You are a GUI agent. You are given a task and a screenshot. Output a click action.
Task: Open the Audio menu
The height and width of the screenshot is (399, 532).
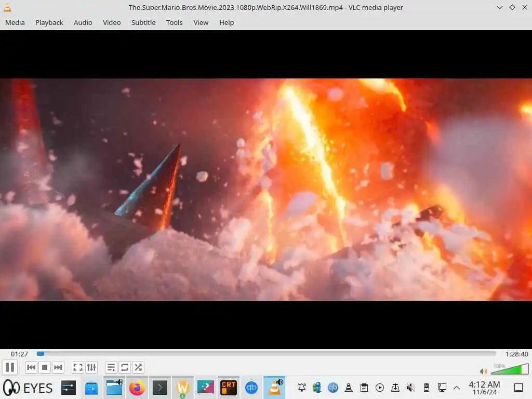tap(83, 22)
